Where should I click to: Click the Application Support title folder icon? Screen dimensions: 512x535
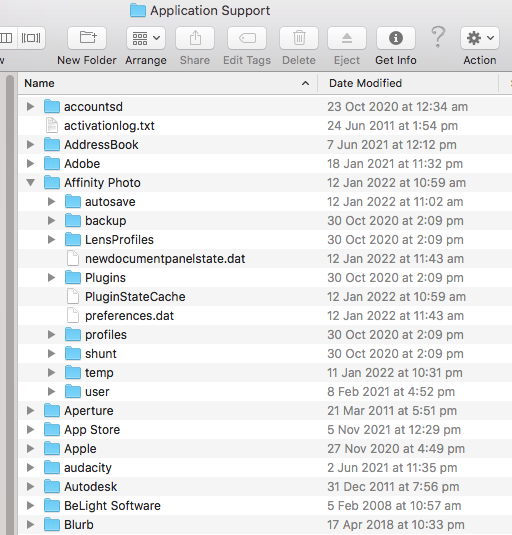(x=138, y=10)
